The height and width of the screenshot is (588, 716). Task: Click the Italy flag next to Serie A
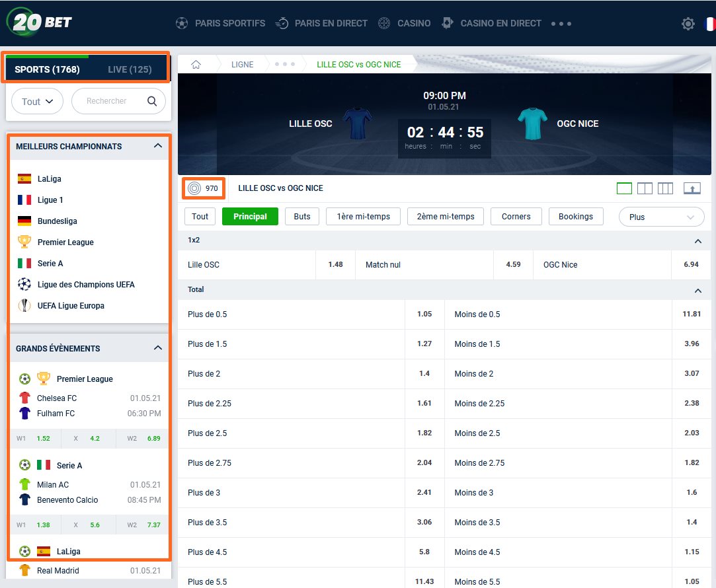(x=24, y=263)
